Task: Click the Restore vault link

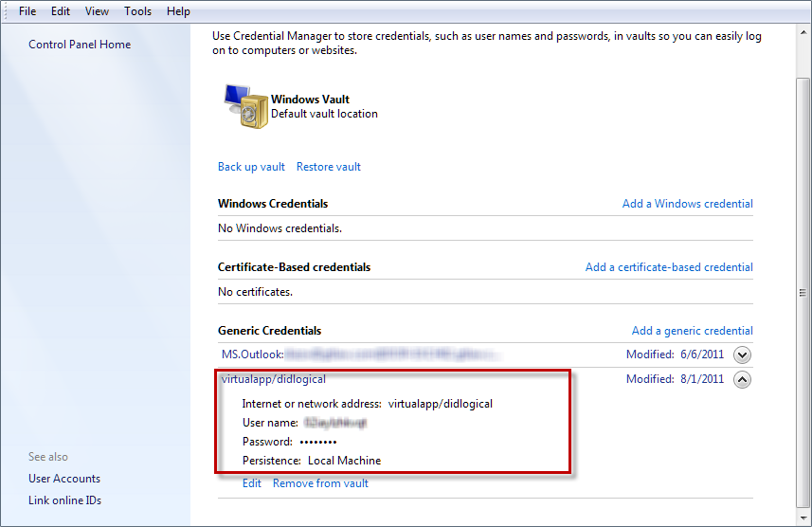Action: 329,167
